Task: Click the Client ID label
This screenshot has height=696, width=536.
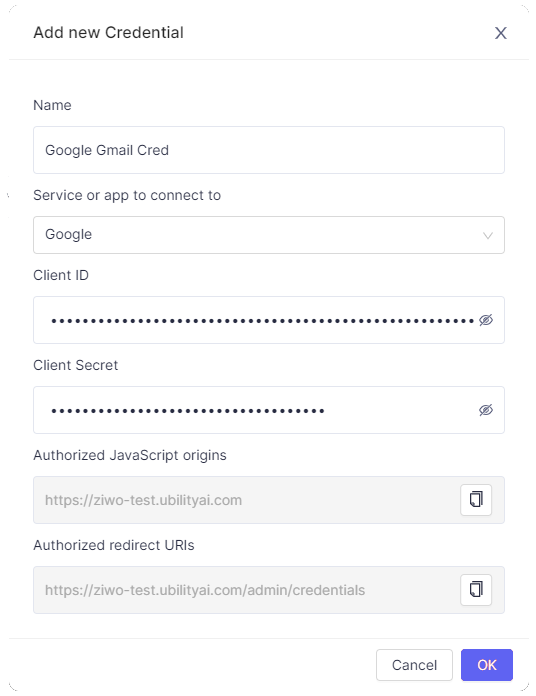Action: pyautogui.click(x=61, y=275)
